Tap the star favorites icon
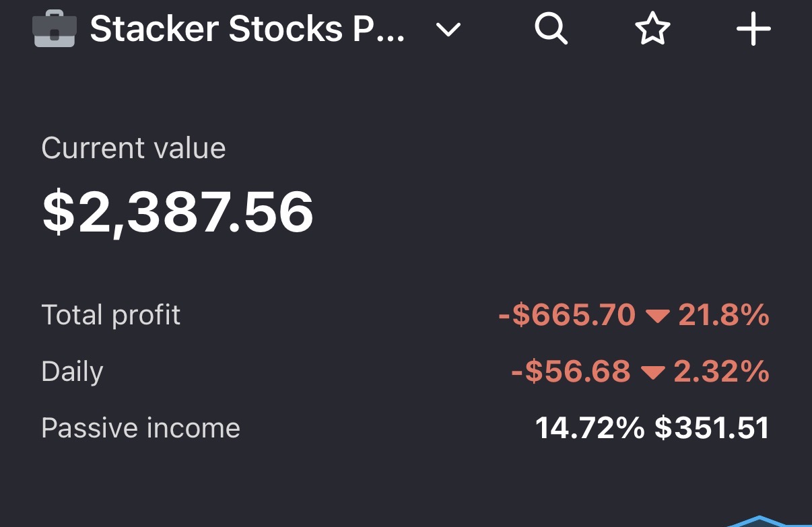This screenshot has height=527, width=812. click(652, 30)
